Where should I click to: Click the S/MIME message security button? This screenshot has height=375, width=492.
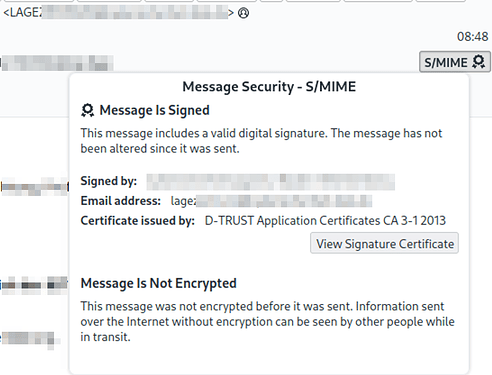455,62
